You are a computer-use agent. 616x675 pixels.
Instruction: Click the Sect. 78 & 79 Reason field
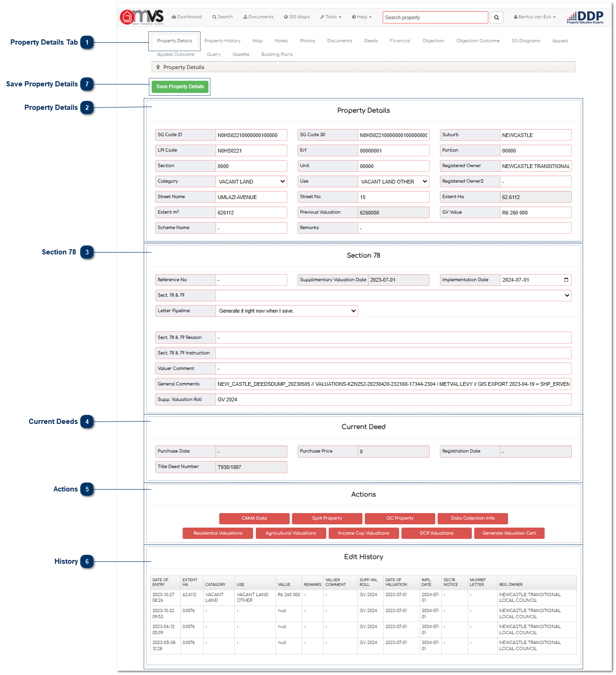point(393,337)
